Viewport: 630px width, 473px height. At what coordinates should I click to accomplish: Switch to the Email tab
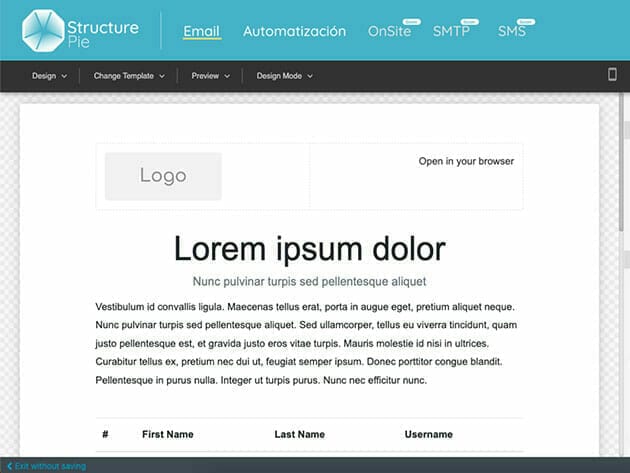[202, 31]
